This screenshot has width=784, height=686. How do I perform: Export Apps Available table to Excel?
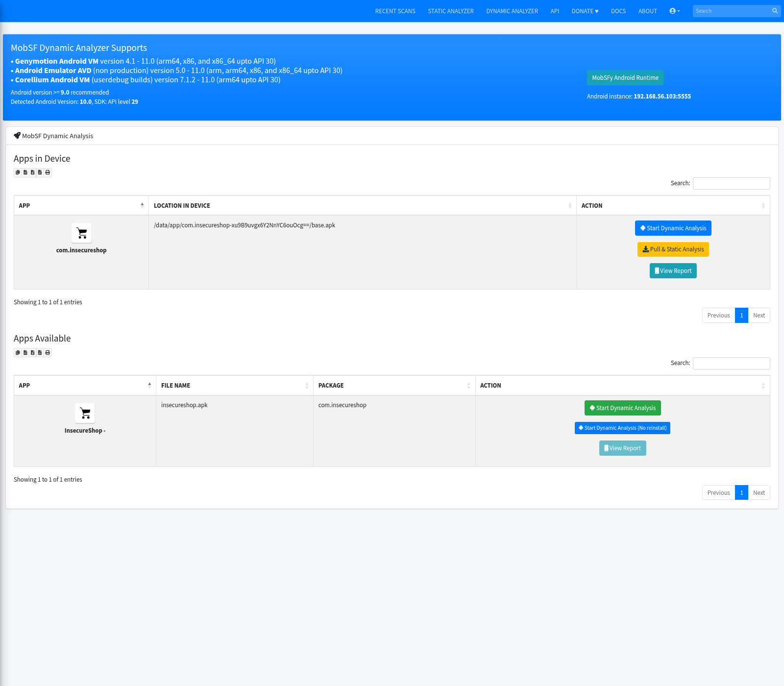[x=32, y=352]
